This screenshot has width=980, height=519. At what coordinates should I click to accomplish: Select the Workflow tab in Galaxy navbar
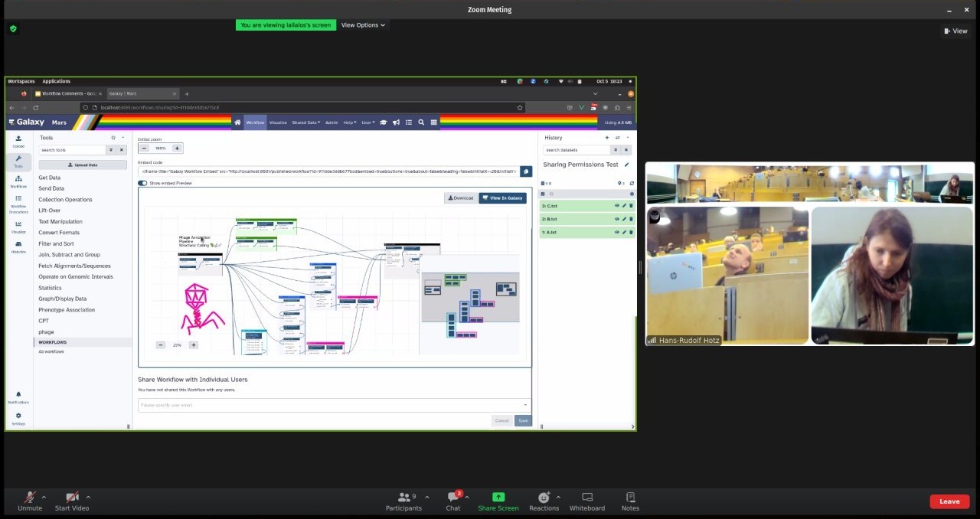pos(255,122)
